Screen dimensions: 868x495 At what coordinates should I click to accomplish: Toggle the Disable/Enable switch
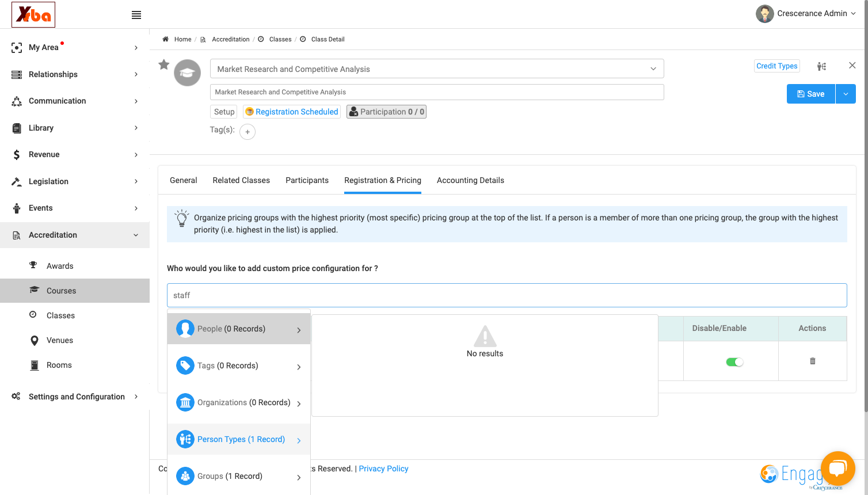734,362
